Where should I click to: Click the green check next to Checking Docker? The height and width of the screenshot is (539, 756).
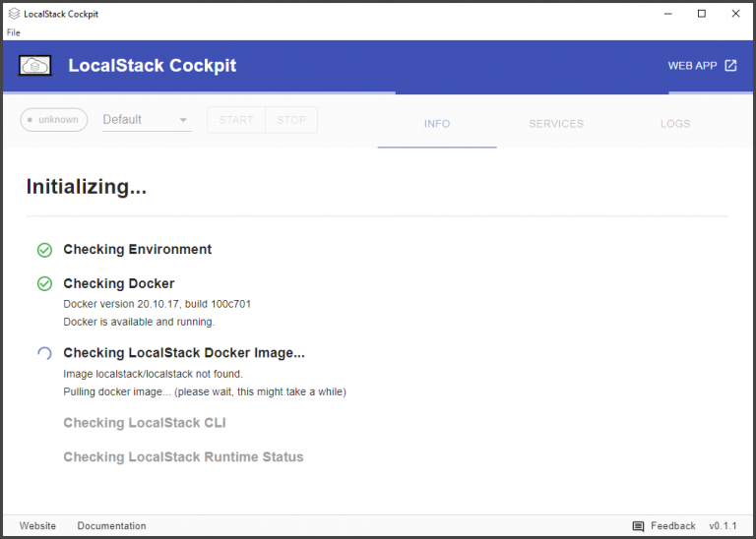(45, 283)
